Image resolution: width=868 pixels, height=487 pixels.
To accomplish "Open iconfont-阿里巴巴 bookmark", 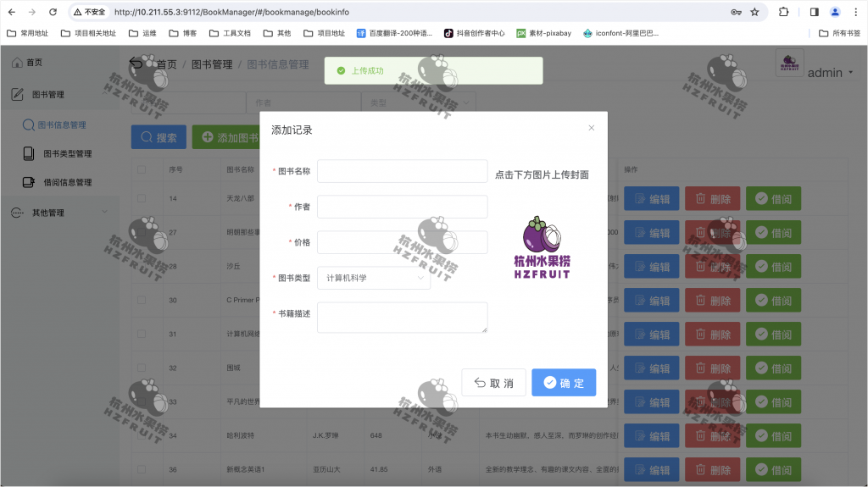I will coord(620,33).
